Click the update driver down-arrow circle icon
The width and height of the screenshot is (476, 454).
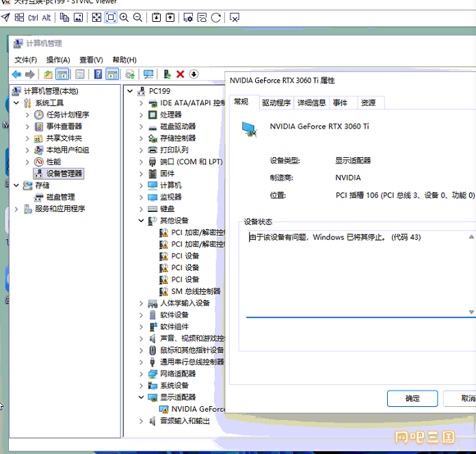pos(194,74)
